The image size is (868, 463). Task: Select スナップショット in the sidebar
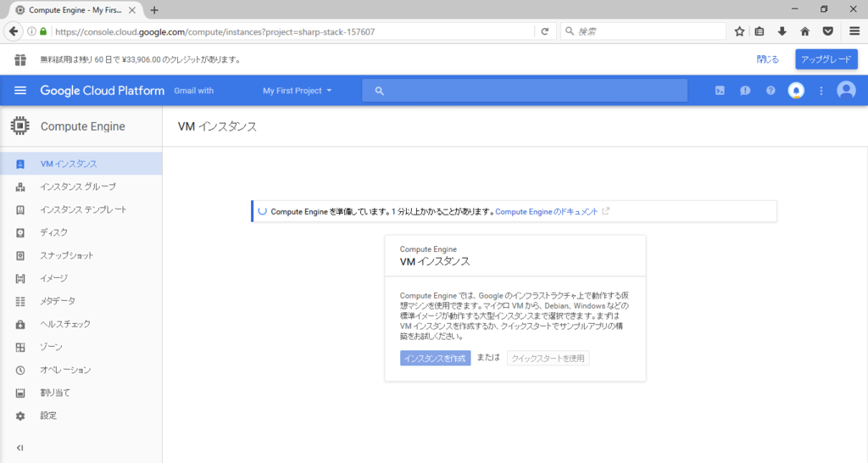[81, 256]
